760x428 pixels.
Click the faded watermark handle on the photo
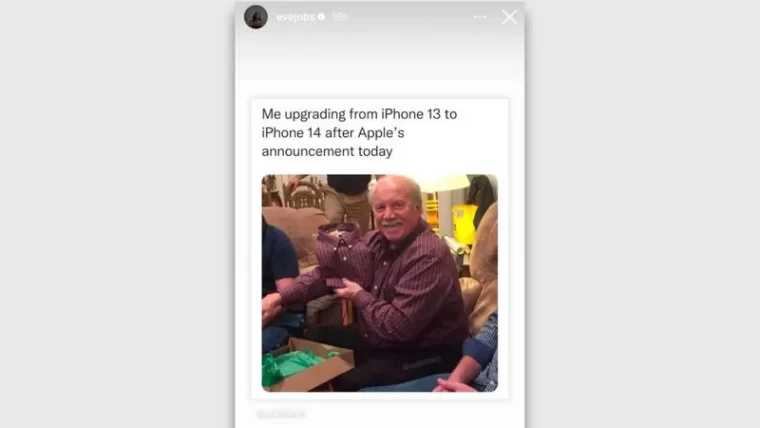coord(422,362)
